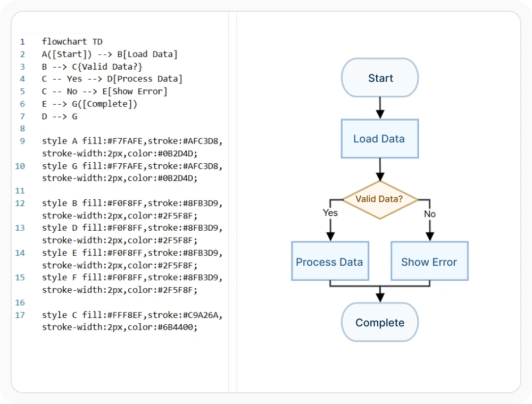Click code line 'C -- Yes --> D[Process Data]'

tap(112, 79)
